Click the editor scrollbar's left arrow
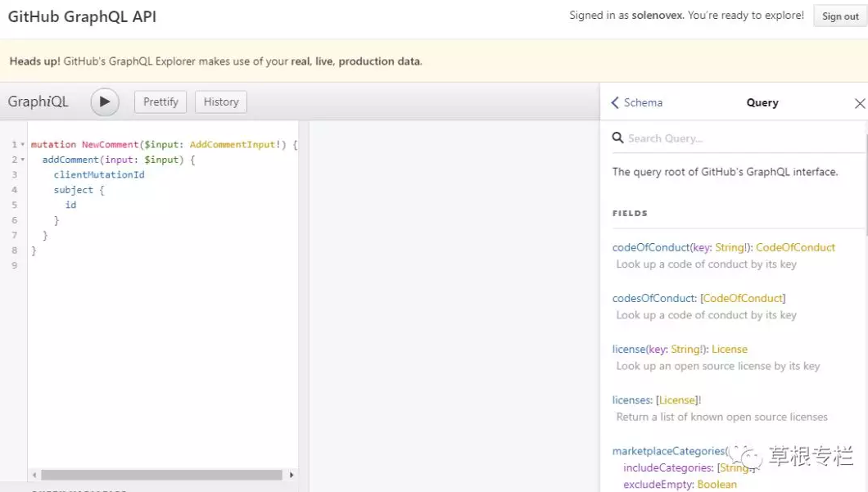This screenshot has width=868, height=492. (34, 475)
